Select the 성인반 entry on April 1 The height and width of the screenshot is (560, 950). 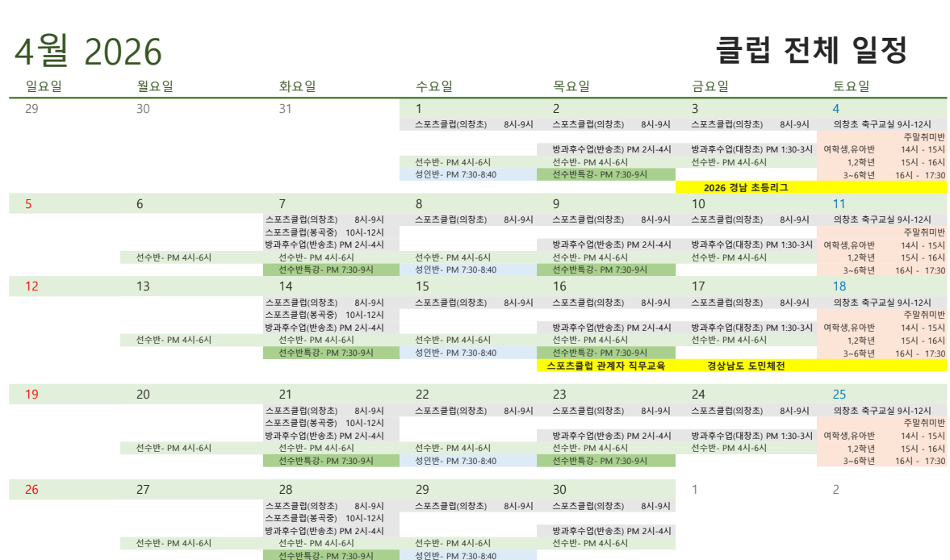coord(455,174)
